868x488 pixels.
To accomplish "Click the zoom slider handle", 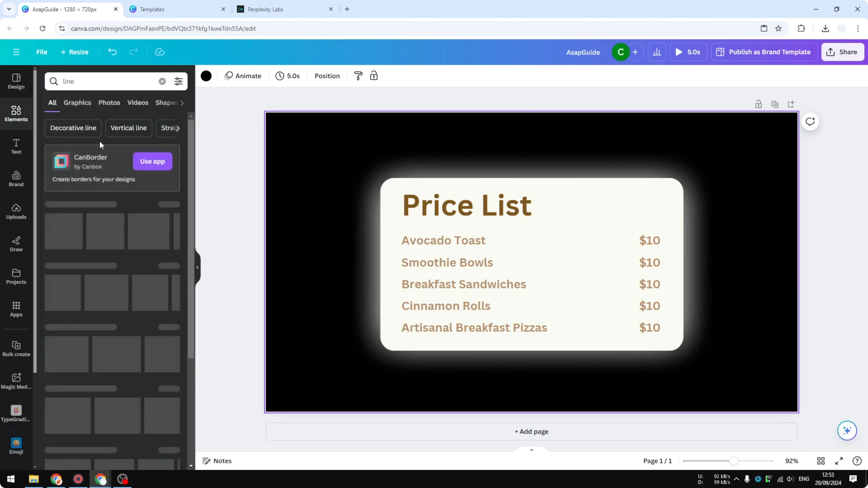I will point(733,461).
